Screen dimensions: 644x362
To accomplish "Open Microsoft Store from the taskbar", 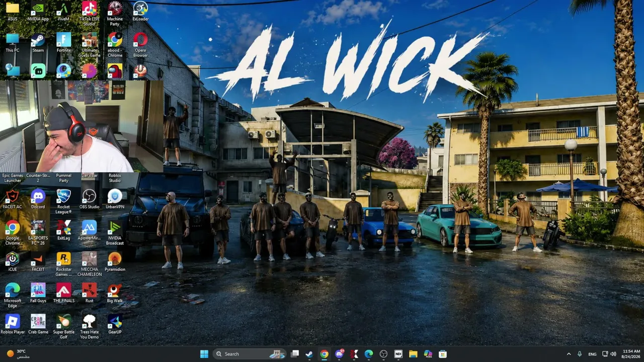I will click(x=443, y=354).
